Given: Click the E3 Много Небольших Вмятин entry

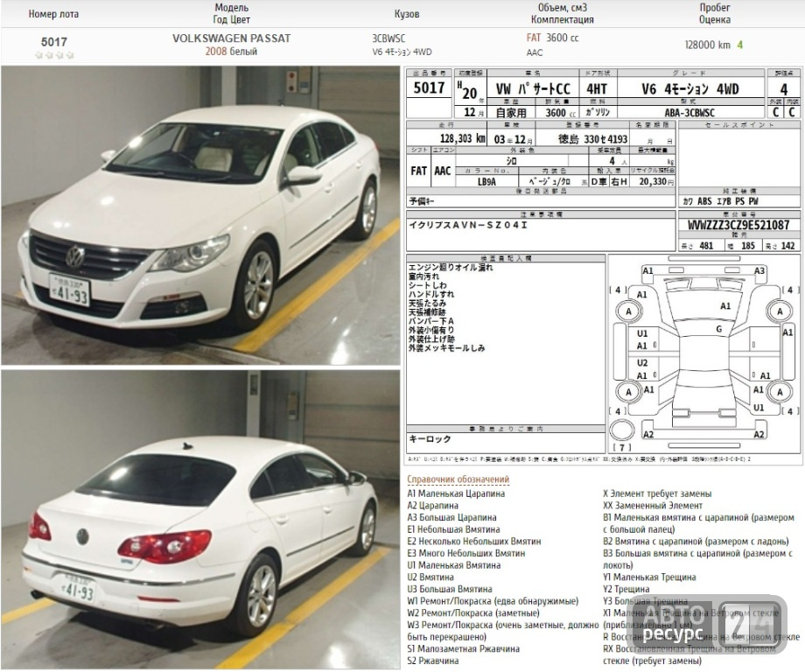Looking at the screenshot, I should 466,553.
